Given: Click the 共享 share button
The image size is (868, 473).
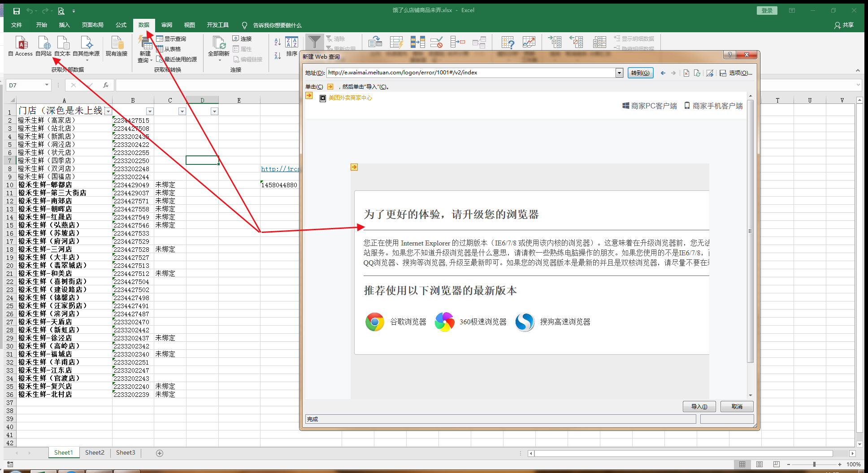Looking at the screenshot, I should (844, 25).
